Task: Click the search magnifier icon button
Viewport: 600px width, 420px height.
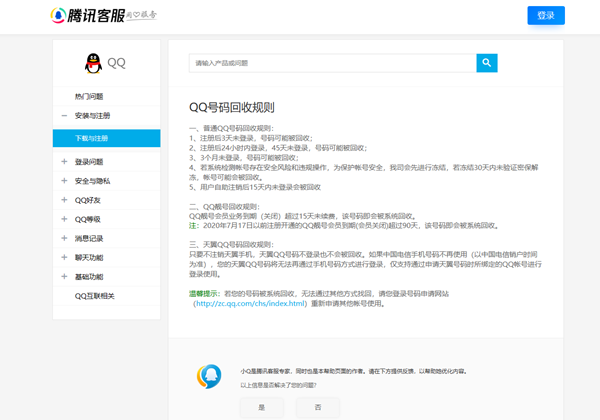Action: coord(486,63)
